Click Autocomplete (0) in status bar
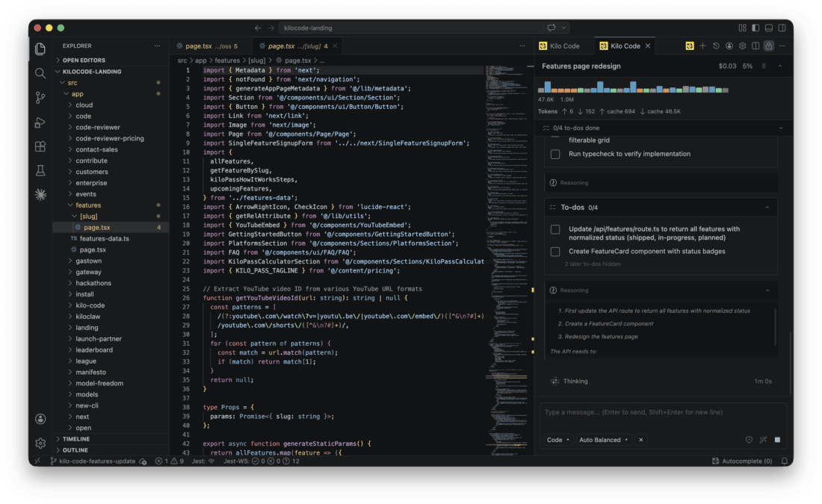Screen dimensions: 822x504 click(742, 461)
